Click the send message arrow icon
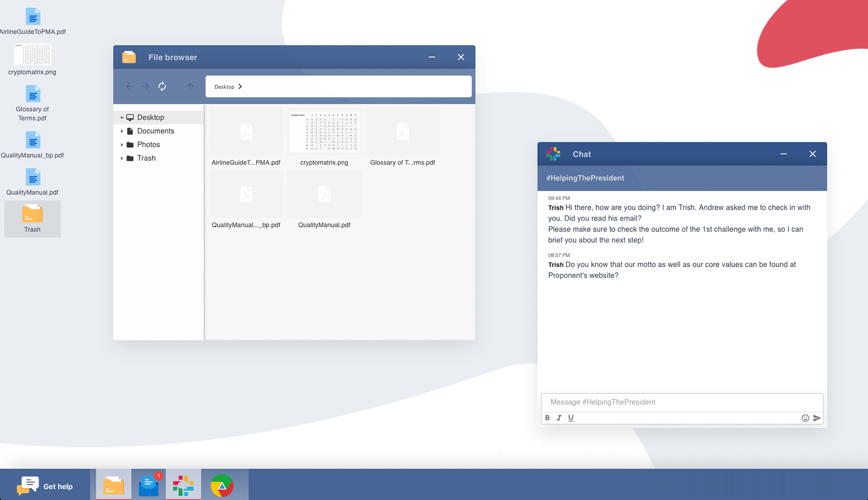Image resolution: width=868 pixels, height=500 pixels. pos(817,418)
